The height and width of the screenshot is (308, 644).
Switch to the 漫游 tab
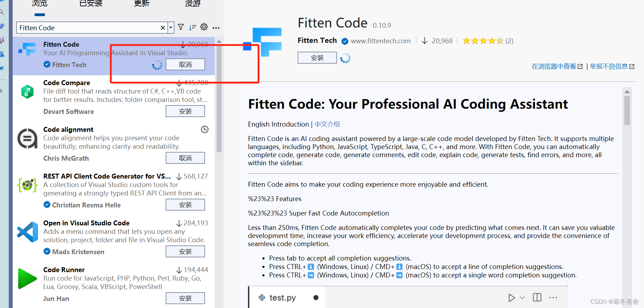tap(193, 4)
